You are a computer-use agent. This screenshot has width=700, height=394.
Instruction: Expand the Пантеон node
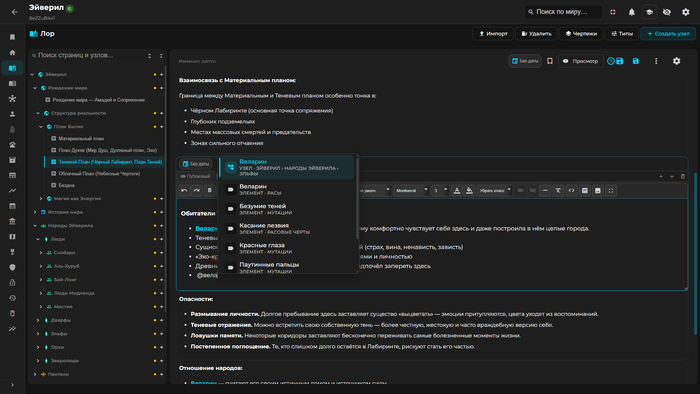(x=35, y=374)
